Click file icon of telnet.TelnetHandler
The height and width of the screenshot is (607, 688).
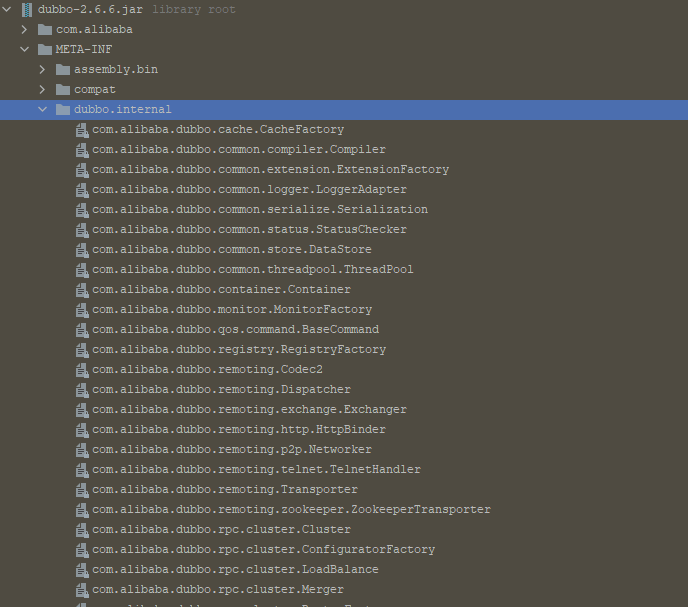point(82,470)
